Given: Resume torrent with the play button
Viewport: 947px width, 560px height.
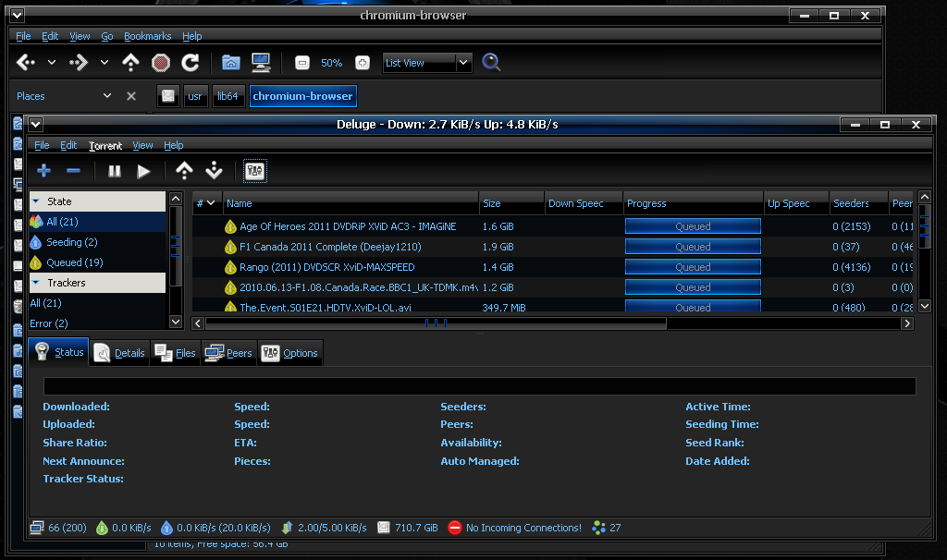Looking at the screenshot, I should [143, 171].
